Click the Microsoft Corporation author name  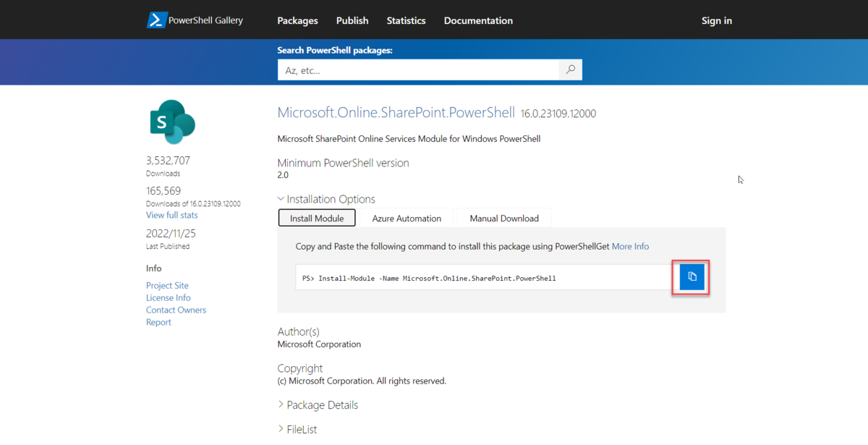click(x=319, y=344)
